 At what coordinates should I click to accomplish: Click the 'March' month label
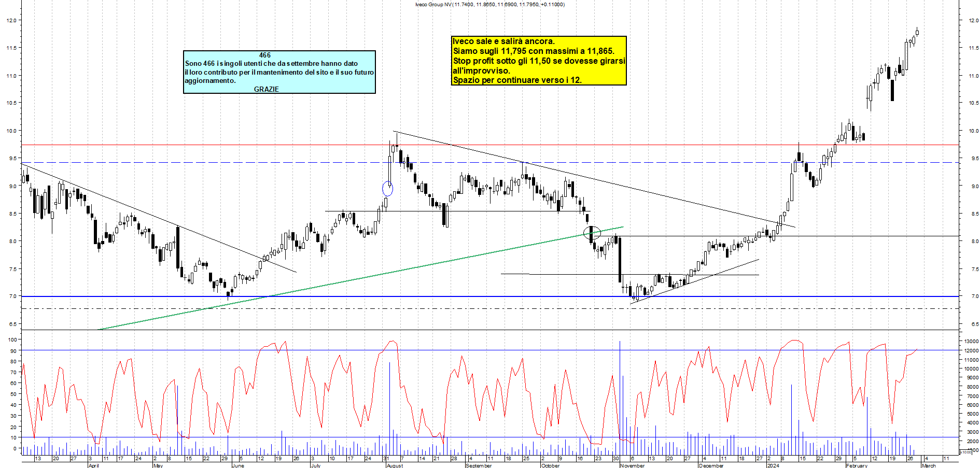929,465
